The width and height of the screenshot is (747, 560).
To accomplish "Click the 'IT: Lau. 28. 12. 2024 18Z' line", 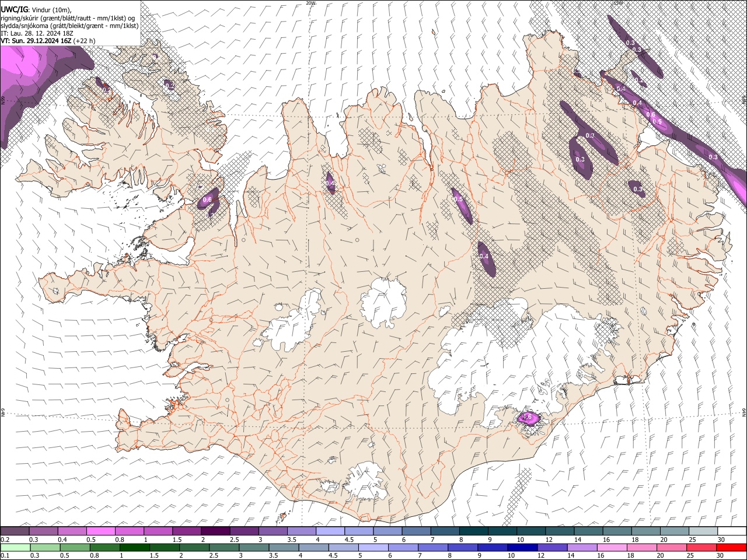I will click(37, 33).
